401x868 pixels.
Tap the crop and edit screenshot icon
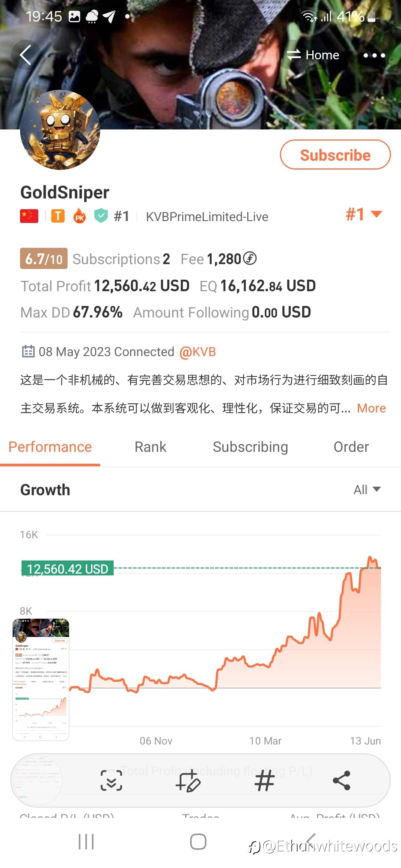point(188,780)
